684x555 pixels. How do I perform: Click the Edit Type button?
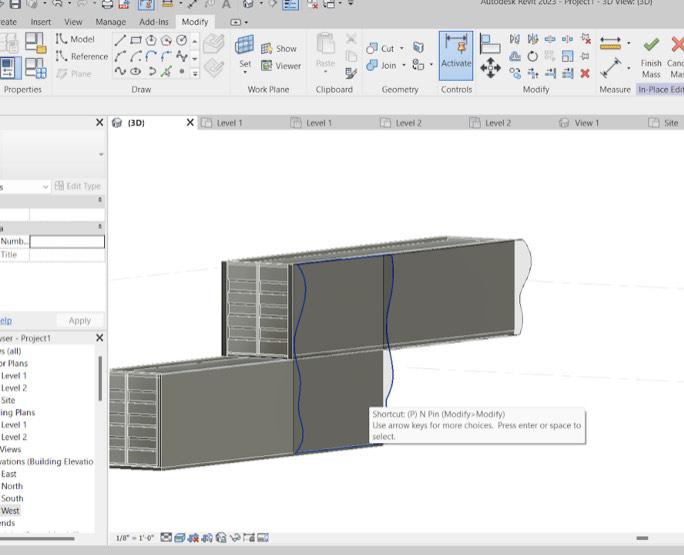point(77,186)
